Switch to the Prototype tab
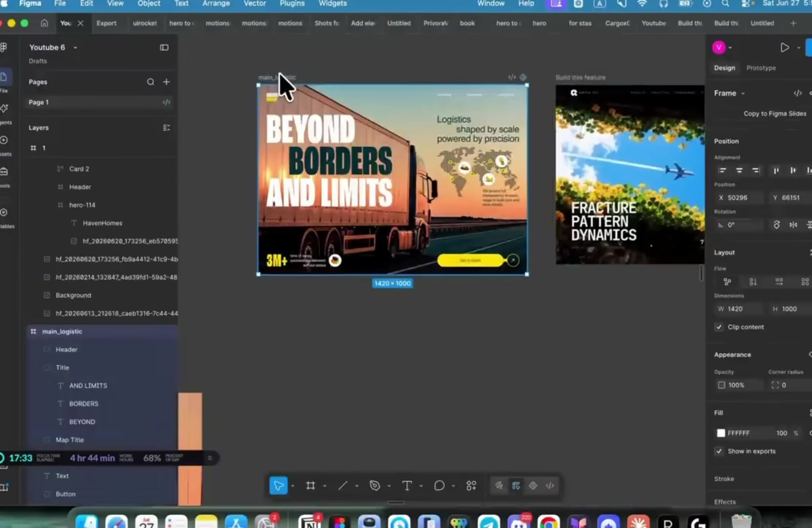The image size is (812, 528). point(761,68)
